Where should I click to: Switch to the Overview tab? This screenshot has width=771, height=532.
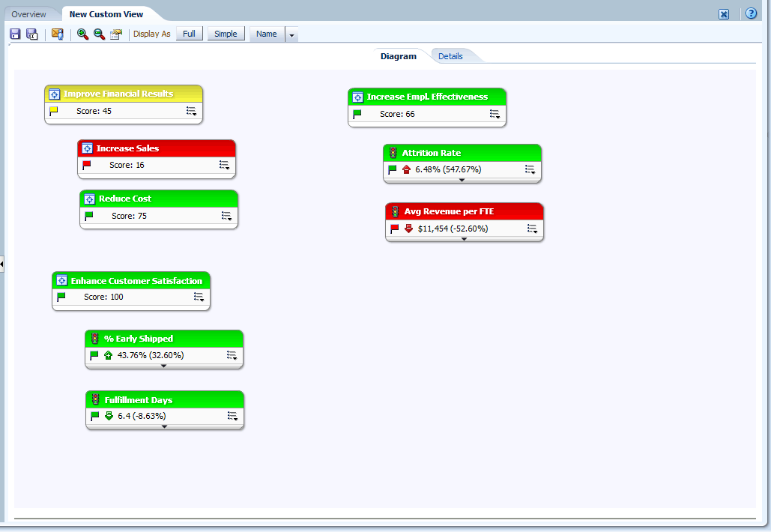click(28, 14)
